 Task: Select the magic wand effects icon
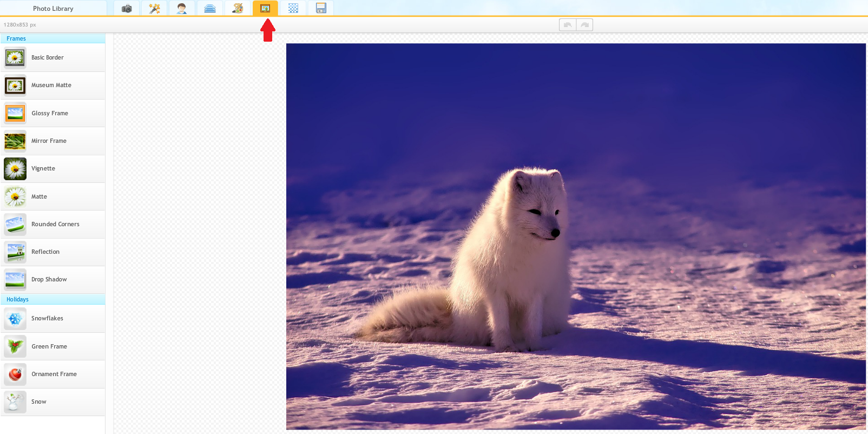155,9
